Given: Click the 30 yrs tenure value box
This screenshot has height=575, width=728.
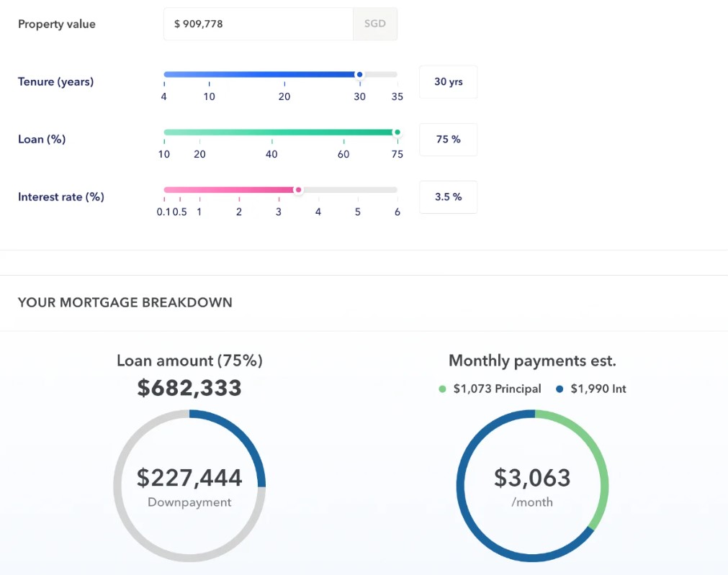Looking at the screenshot, I should 448,82.
